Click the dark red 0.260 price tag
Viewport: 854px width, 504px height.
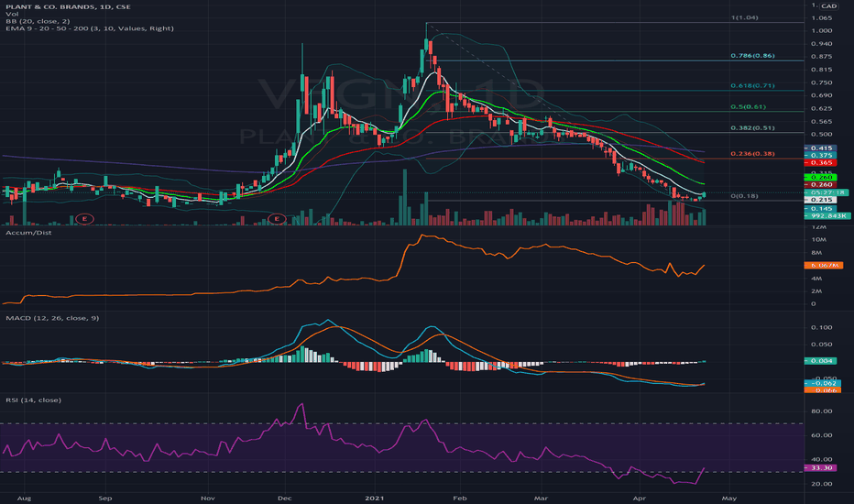click(821, 185)
